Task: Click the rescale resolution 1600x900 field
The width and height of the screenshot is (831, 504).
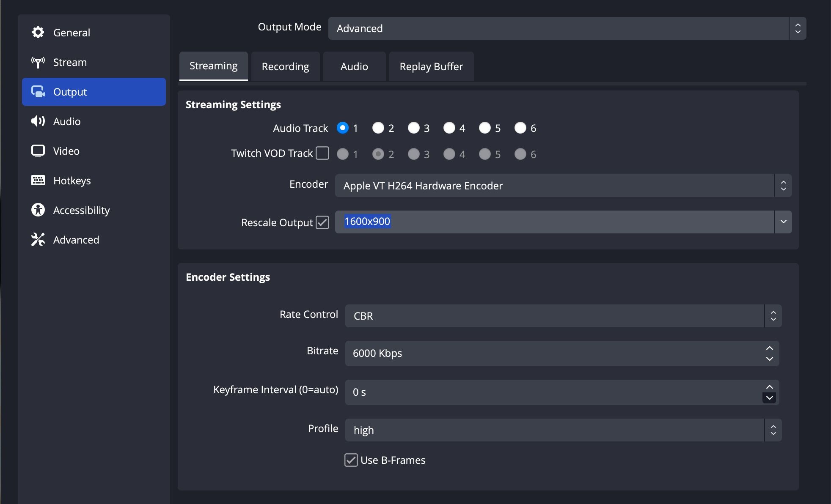Action: [554, 222]
